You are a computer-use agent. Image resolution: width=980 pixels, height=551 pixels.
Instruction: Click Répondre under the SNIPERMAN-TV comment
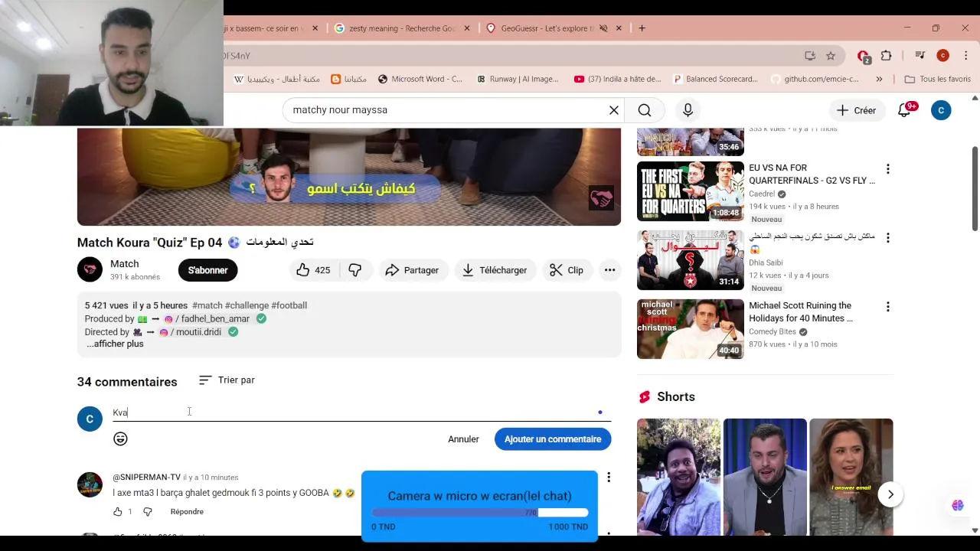(187, 512)
